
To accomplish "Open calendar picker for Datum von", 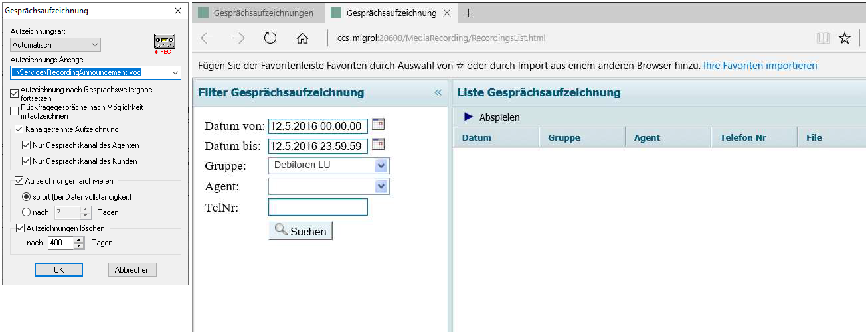I will pos(378,125).
